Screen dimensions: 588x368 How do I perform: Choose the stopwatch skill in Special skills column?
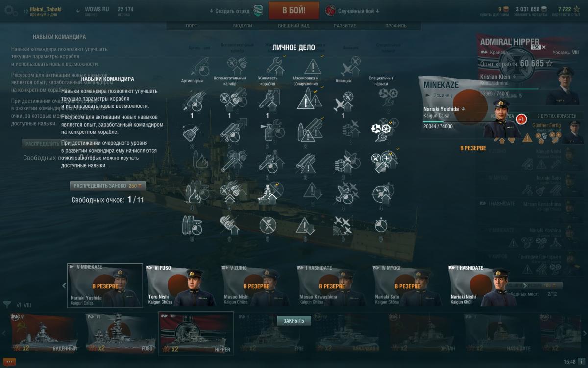380,225
